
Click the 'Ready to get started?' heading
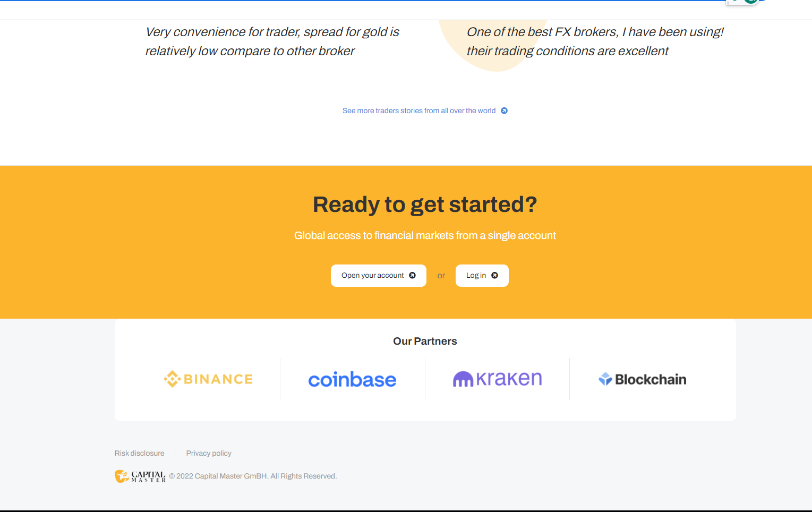click(425, 204)
